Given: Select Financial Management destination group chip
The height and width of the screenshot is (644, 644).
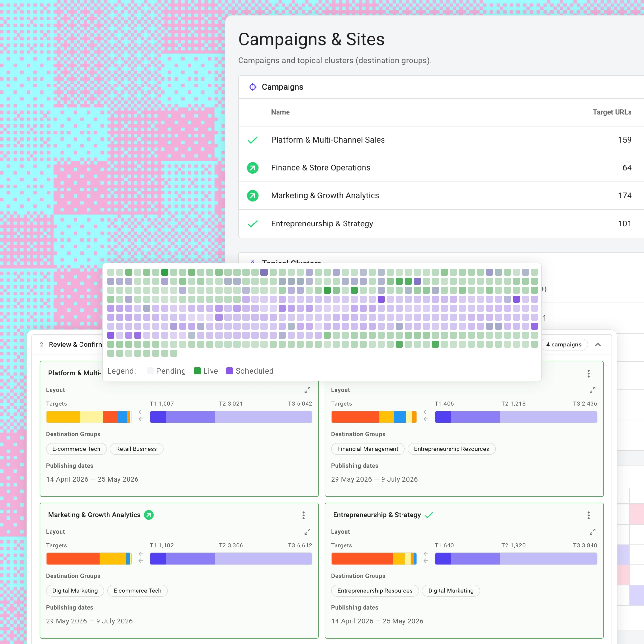Looking at the screenshot, I should [368, 449].
